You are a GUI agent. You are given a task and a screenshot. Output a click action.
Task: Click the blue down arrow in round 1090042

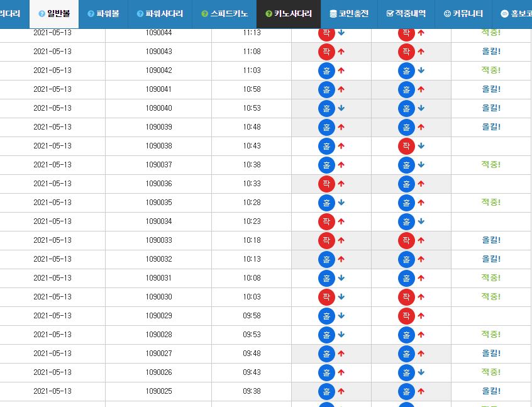421,70
